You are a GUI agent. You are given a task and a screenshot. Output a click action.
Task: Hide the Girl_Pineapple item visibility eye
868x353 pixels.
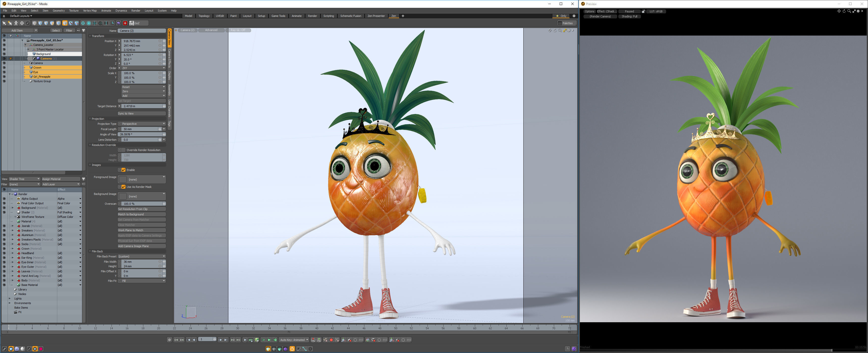tap(4, 77)
